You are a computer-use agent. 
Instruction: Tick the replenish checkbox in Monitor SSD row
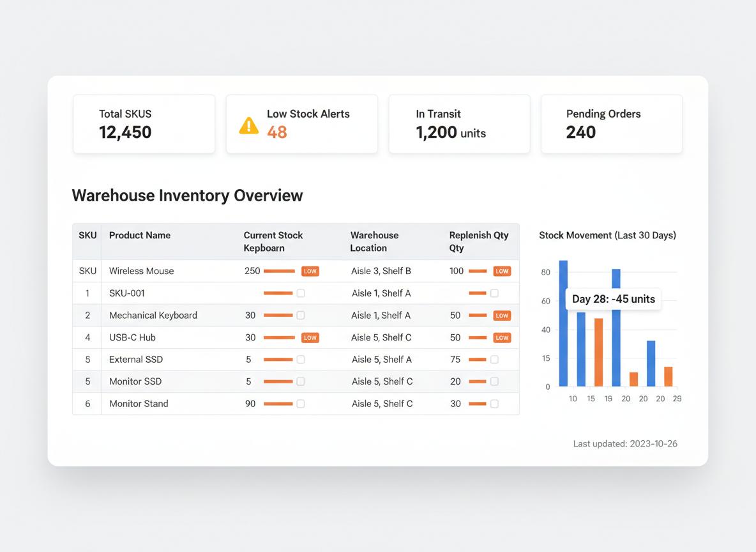494,381
